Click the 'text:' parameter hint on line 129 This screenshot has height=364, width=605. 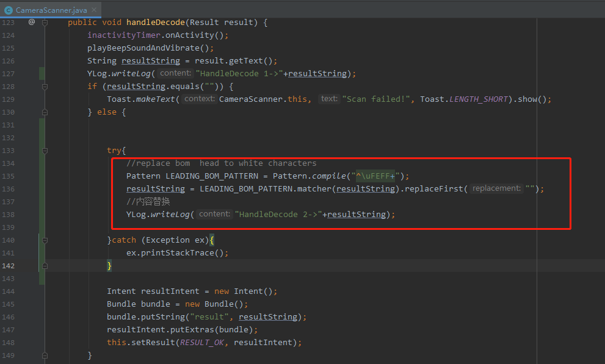(329, 98)
